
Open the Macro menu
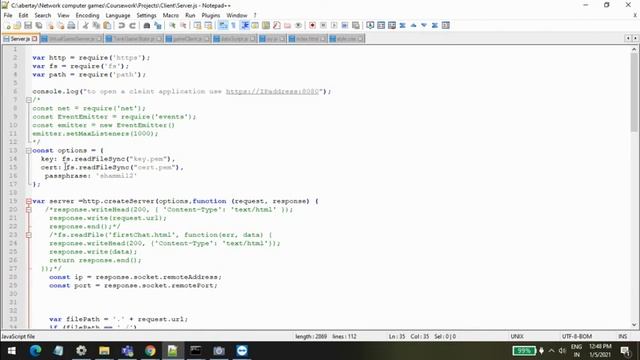(171, 15)
